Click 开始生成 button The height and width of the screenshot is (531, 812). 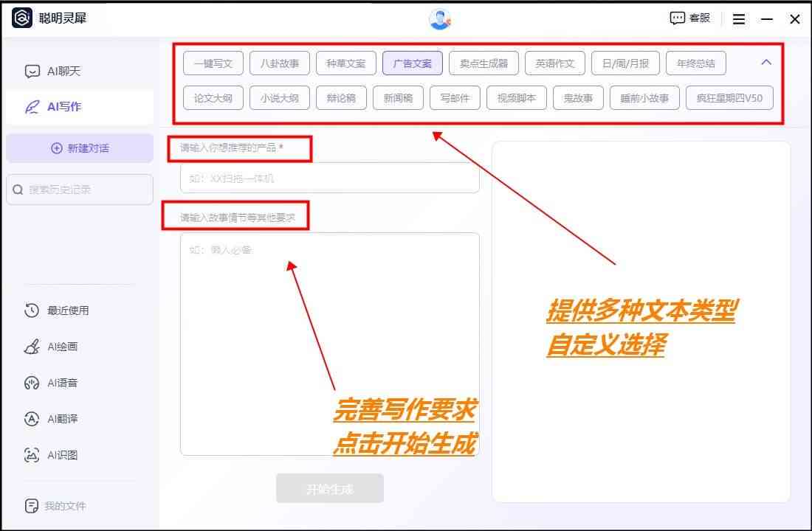click(x=330, y=488)
